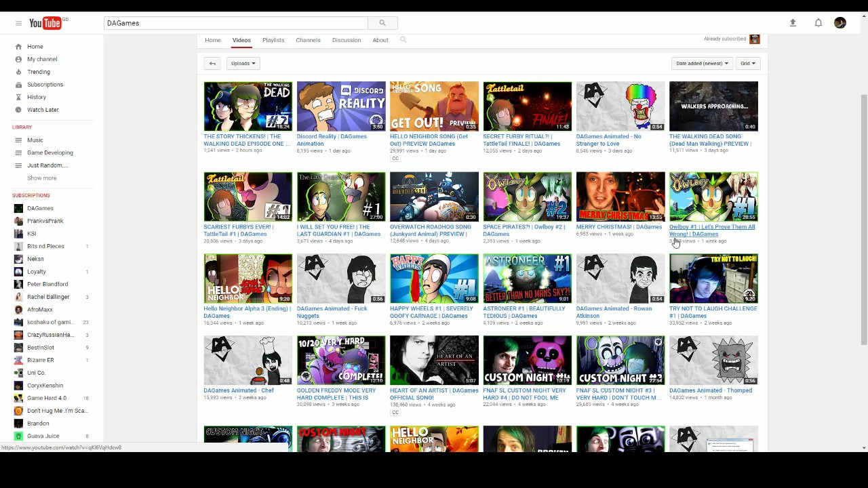Open SPACE PIRATES Owlboy #2 link
The image size is (868, 488).
(x=524, y=230)
